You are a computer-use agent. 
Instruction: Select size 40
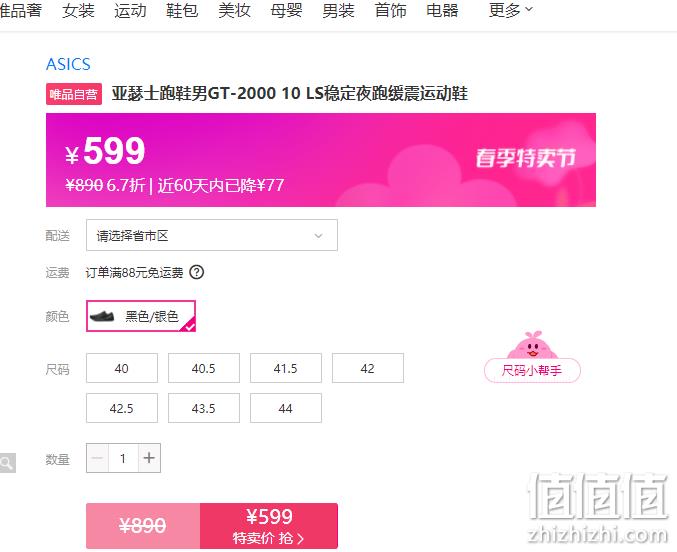point(122,368)
